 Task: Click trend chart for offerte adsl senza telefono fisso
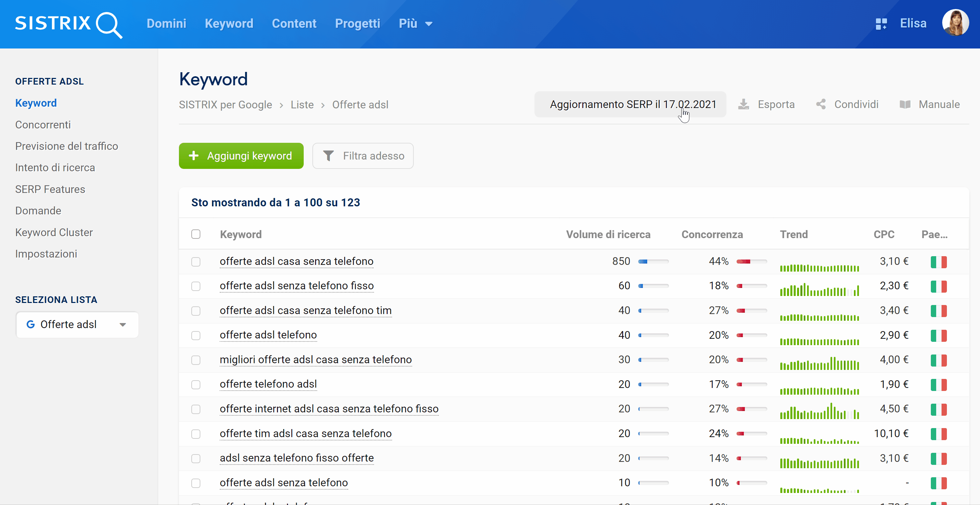pyautogui.click(x=819, y=289)
